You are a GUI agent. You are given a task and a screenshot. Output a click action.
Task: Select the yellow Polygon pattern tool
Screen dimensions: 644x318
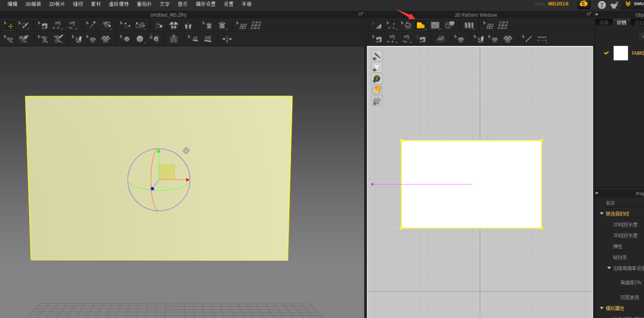[420, 26]
